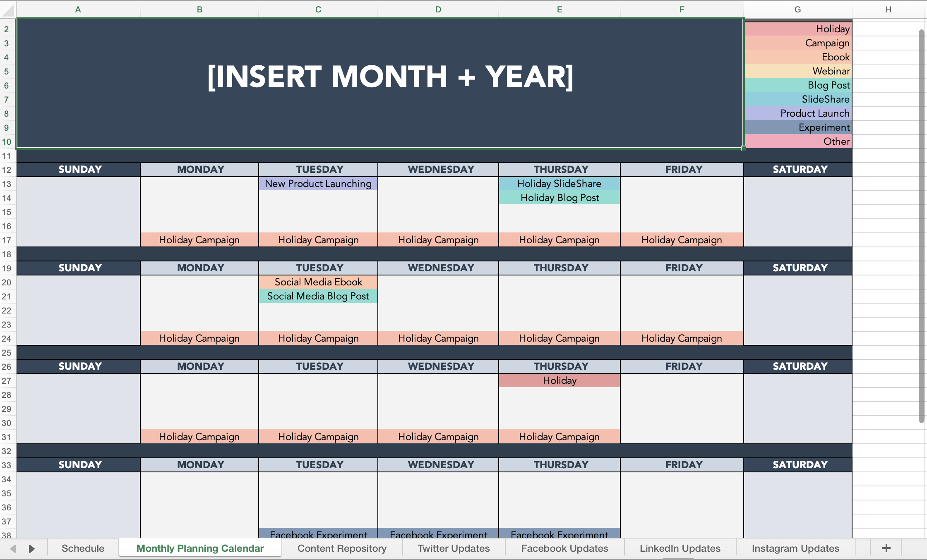927x560 pixels.
Task: Click the New Product Launching event cell
Action: (x=319, y=184)
